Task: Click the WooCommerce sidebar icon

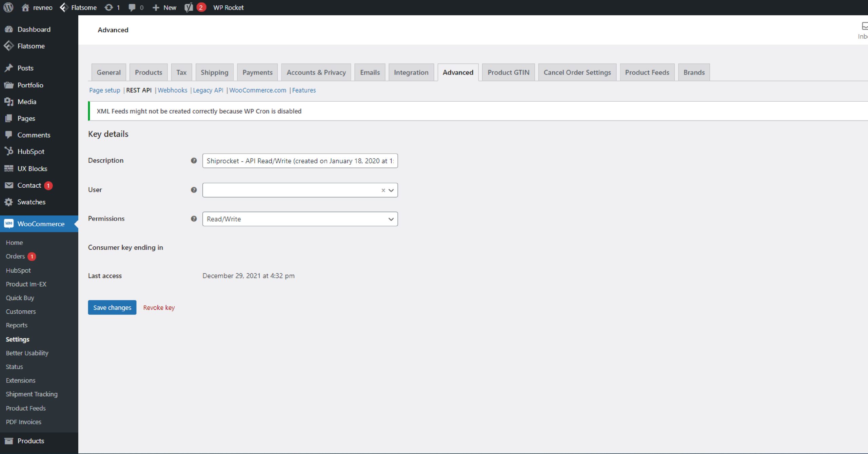Action: (x=8, y=223)
